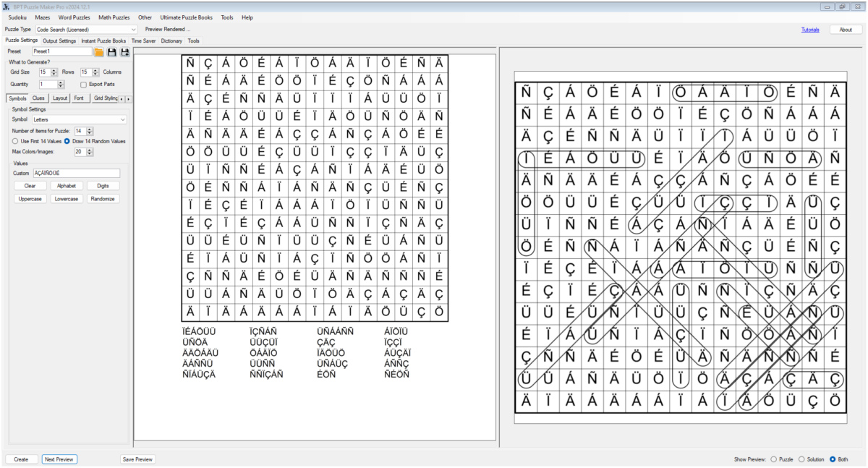This screenshot has width=868, height=468.
Task: Click the puzzle preview page on left
Action: [x=315, y=246]
